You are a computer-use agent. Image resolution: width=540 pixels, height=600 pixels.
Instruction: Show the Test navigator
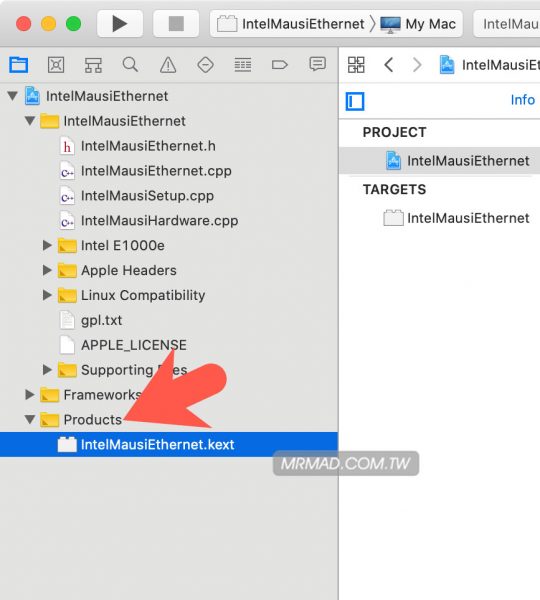click(x=205, y=65)
